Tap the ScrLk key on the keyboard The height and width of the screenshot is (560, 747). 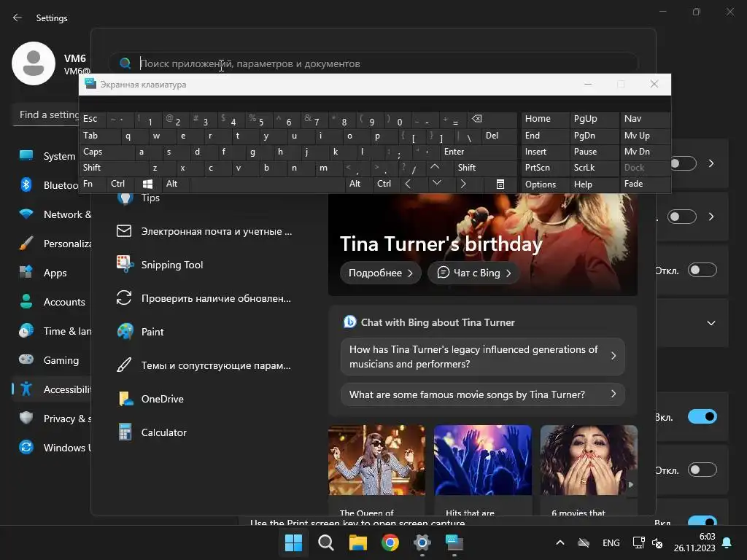tap(594, 168)
